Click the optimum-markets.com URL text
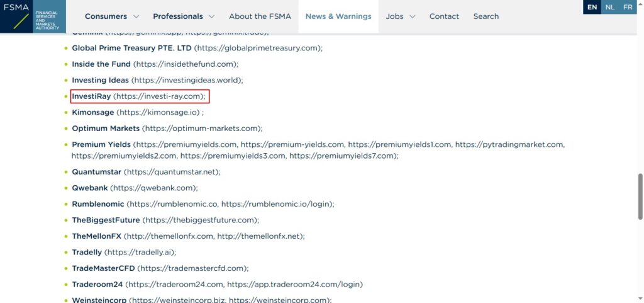 click(x=202, y=129)
